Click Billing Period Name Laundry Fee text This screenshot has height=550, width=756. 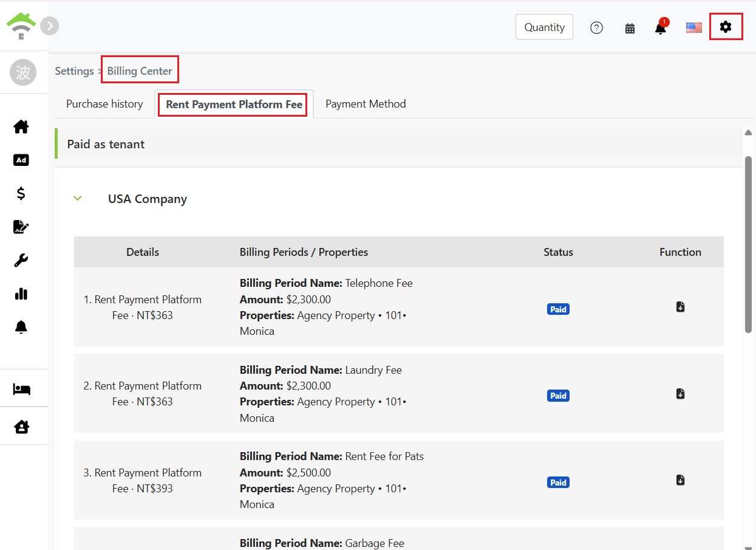[x=321, y=370]
